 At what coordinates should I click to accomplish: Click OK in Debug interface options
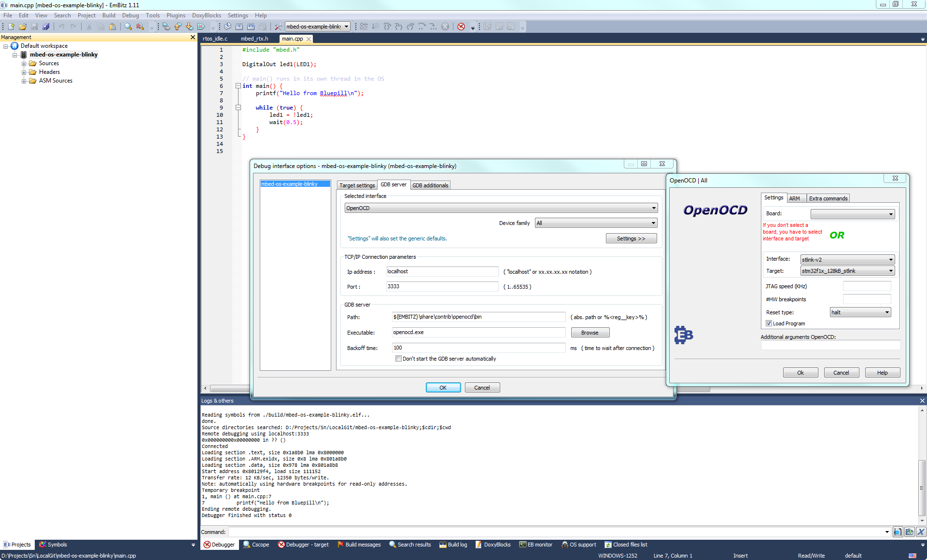pyautogui.click(x=443, y=388)
